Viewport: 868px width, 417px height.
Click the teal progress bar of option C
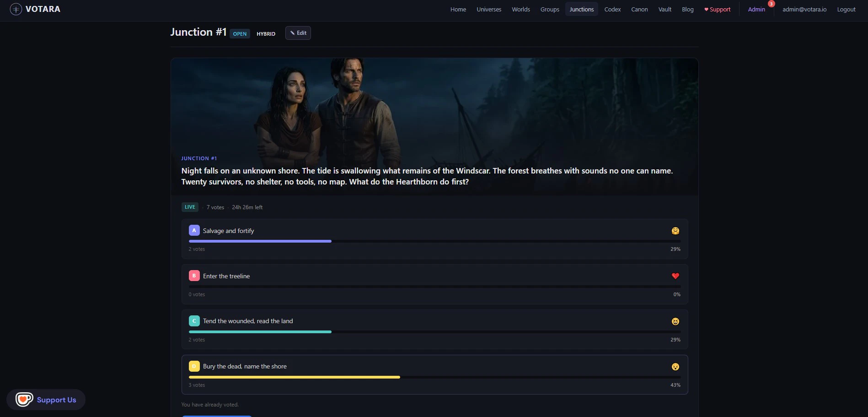260,332
